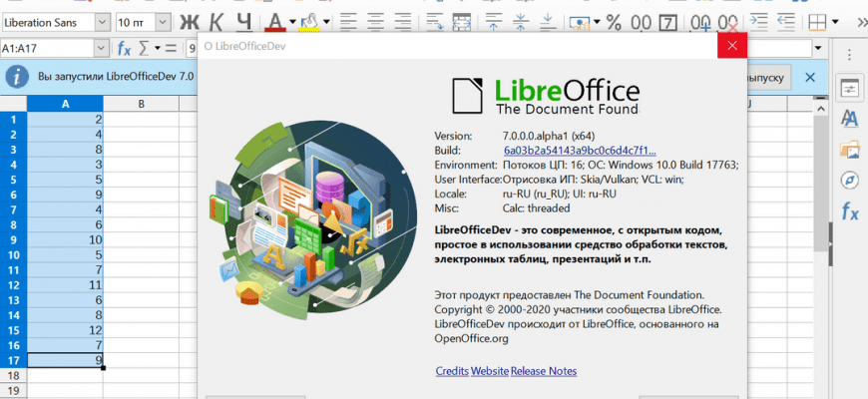The height and width of the screenshot is (399, 868).
Task: Format selection as date
Action: (x=669, y=22)
